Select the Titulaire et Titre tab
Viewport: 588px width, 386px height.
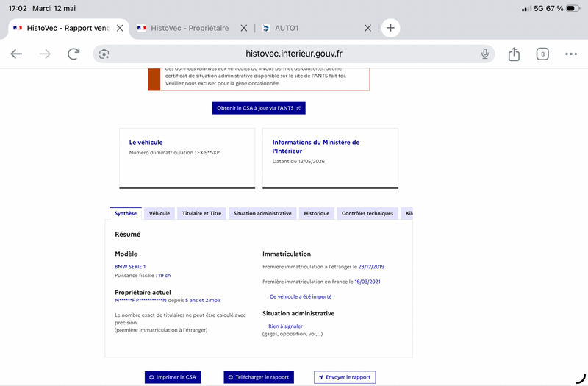pyautogui.click(x=201, y=213)
